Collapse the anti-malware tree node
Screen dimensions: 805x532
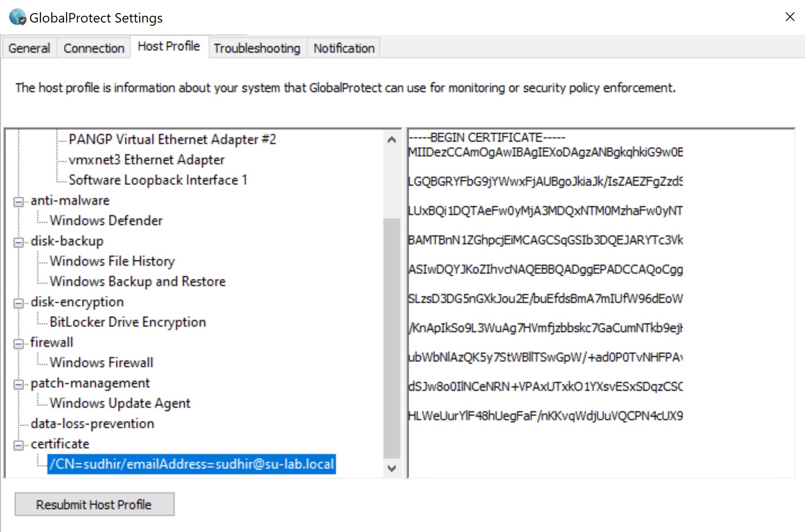point(18,202)
